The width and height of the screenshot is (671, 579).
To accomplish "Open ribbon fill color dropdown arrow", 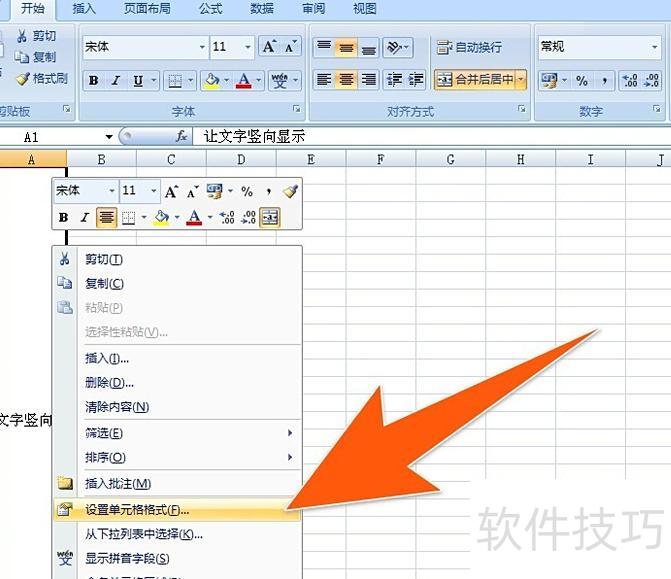I will pos(226,80).
